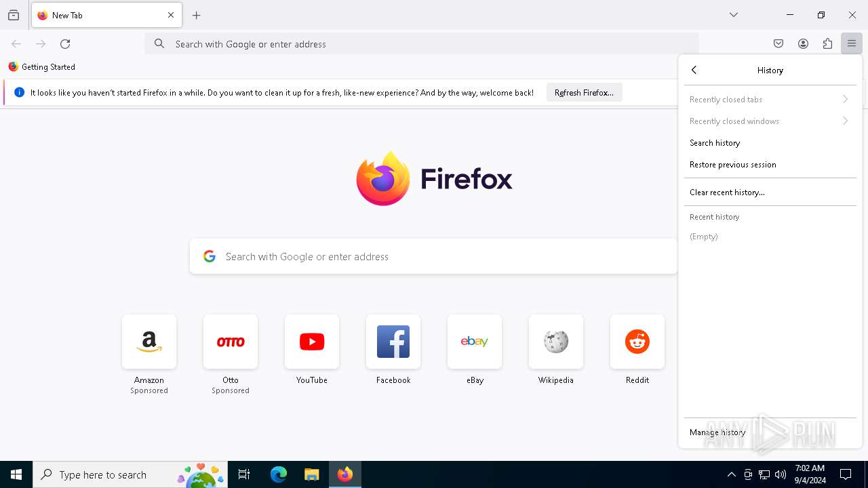The width and height of the screenshot is (868, 488).
Task: Click the search magnifier icon in address bar
Action: [159, 44]
